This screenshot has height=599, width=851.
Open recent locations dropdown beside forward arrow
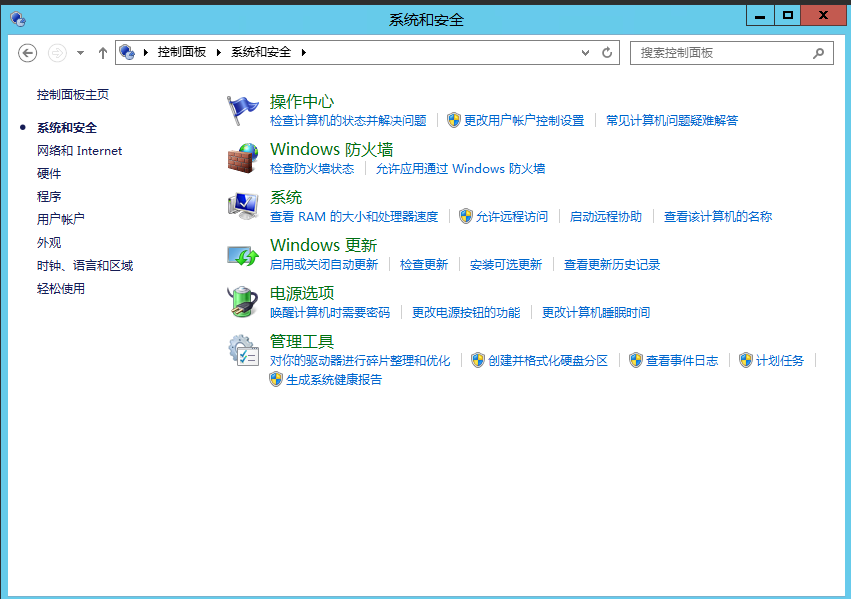click(x=81, y=53)
